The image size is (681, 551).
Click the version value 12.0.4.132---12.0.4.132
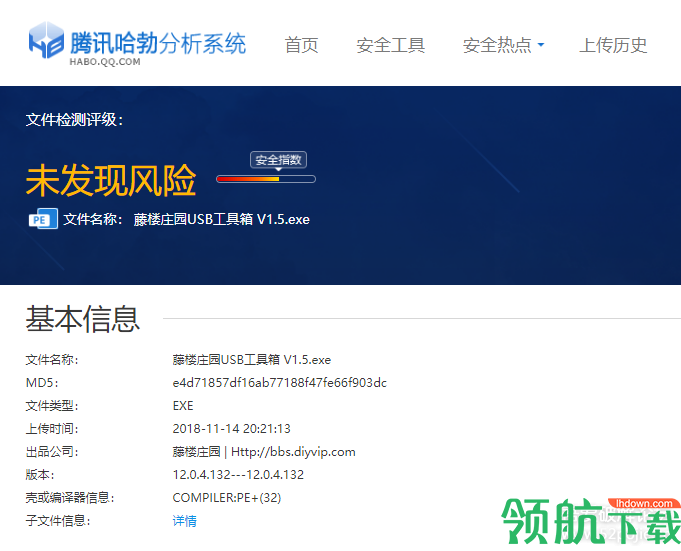pos(238,475)
